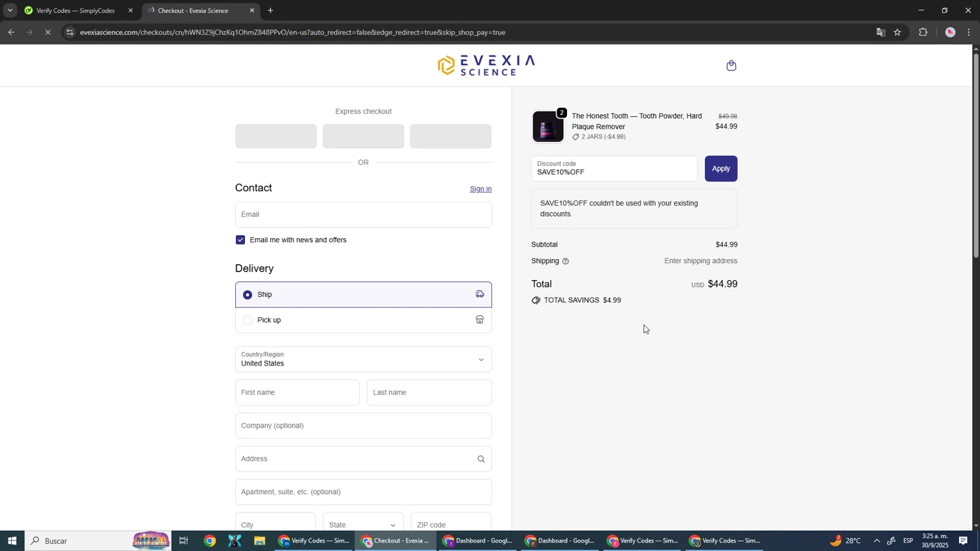Viewport: 980px width, 551px height.
Task: Open the first Verify Codes taskbar window
Action: coord(314,541)
